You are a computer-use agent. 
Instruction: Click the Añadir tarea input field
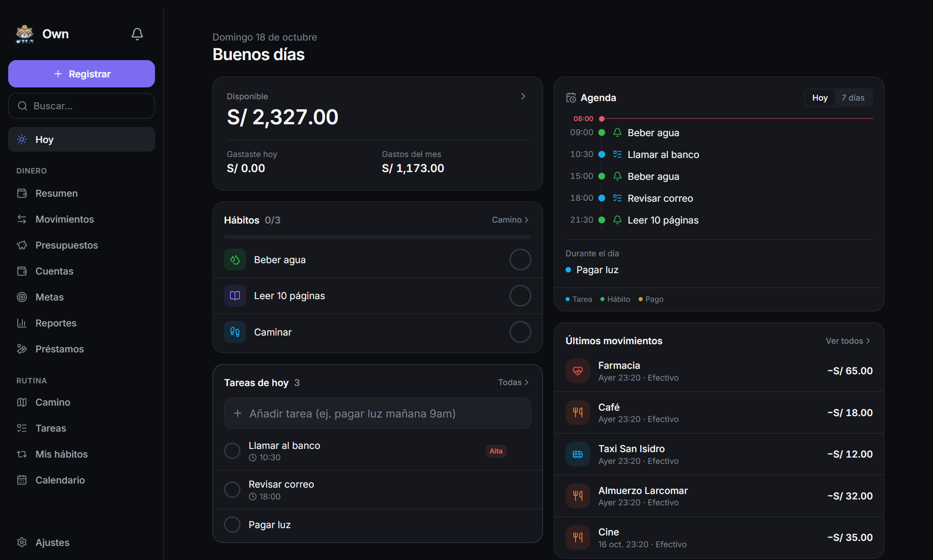tap(377, 413)
